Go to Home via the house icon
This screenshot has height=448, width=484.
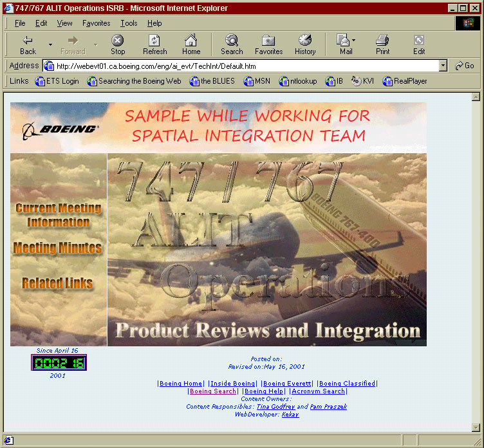click(191, 41)
